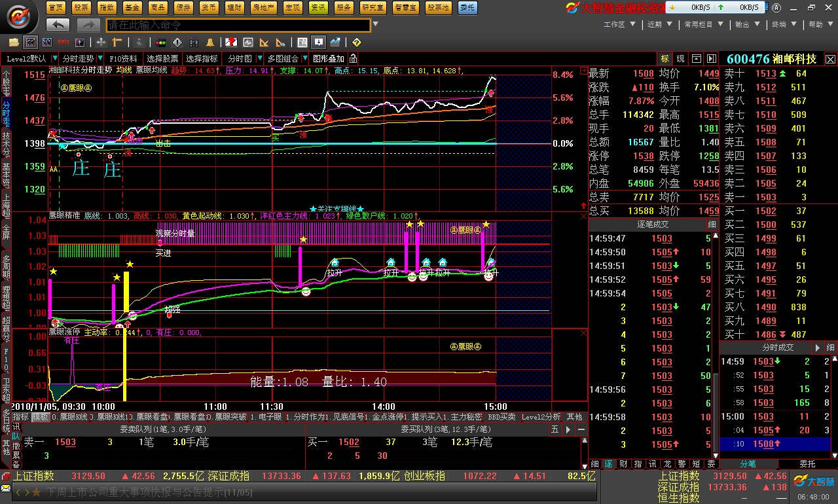838x504 pixels.
Task: Switch to the 分笔 tab at bottom right
Action: point(748,463)
